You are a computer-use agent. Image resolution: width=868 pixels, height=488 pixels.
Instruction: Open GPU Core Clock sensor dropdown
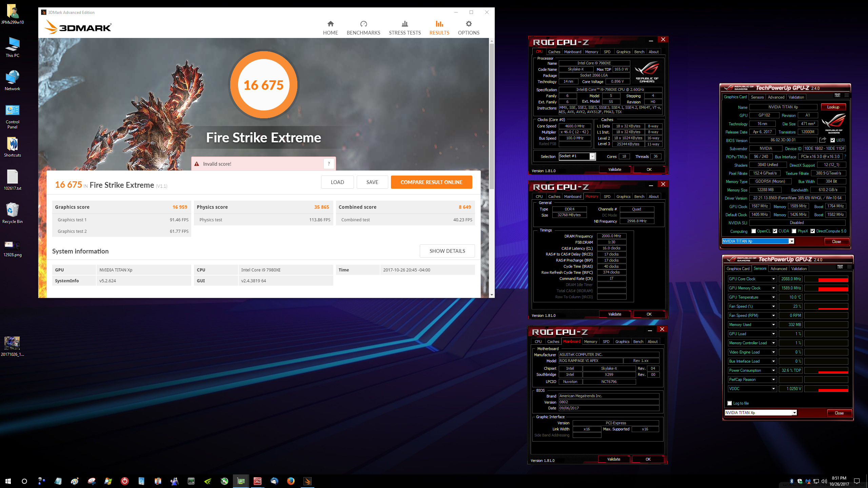pos(773,279)
